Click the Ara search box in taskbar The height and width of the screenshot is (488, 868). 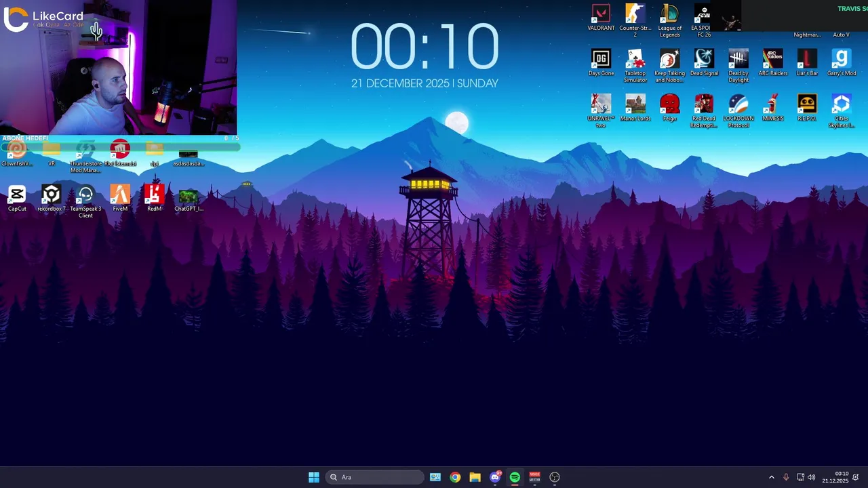[x=374, y=477]
